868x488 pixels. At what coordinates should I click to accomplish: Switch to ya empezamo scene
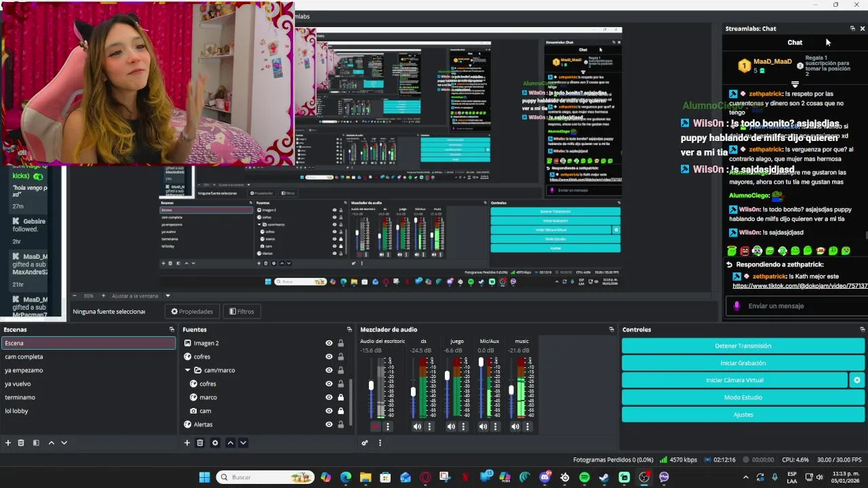click(x=88, y=370)
